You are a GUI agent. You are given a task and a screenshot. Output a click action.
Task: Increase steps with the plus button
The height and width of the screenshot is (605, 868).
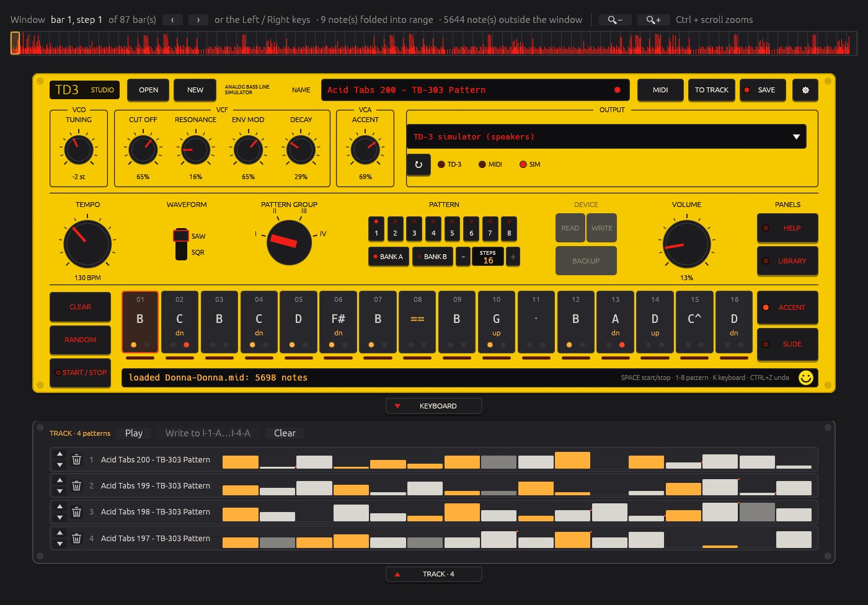(513, 257)
